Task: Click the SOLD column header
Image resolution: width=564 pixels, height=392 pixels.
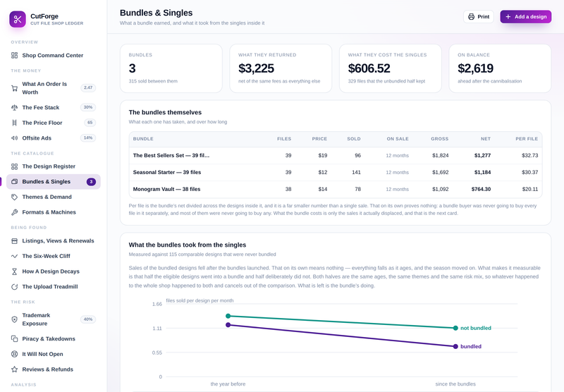Action: [354, 139]
